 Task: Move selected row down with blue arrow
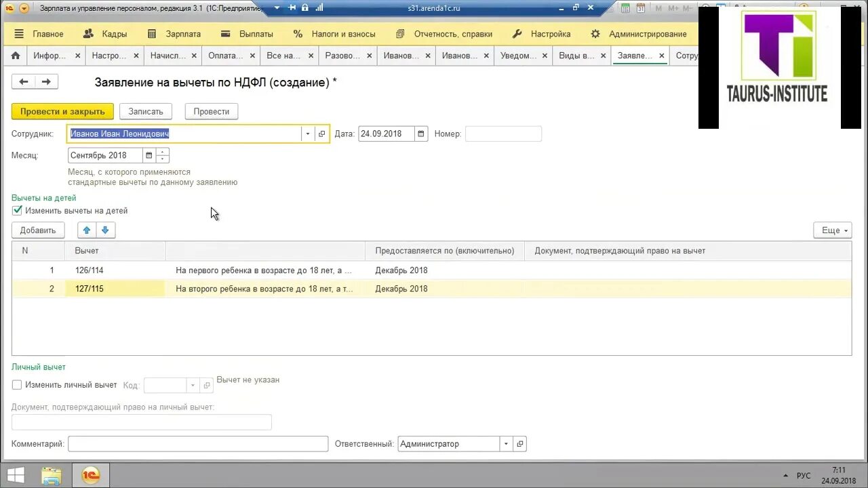[105, 230]
